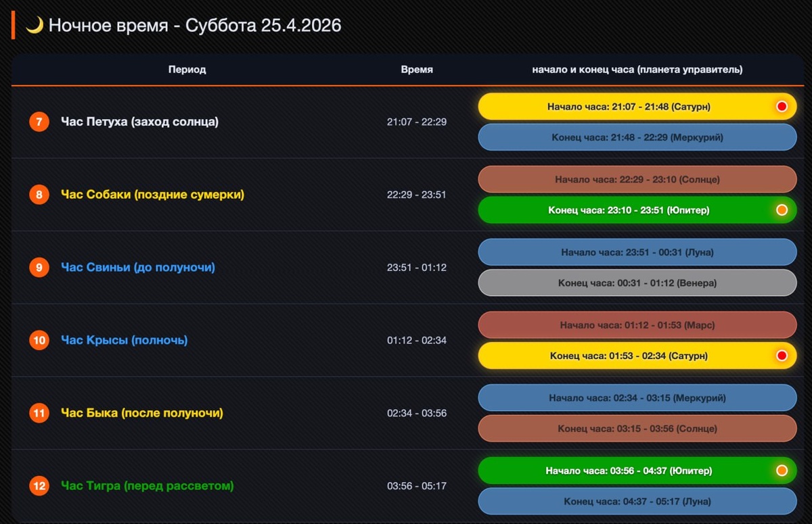The width and height of the screenshot is (812, 524).
Task: Click the orange number 9 badge
Action: [39, 268]
